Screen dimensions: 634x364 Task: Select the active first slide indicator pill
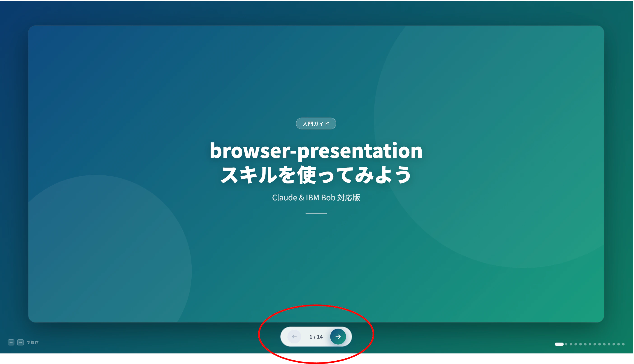[559, 344]
